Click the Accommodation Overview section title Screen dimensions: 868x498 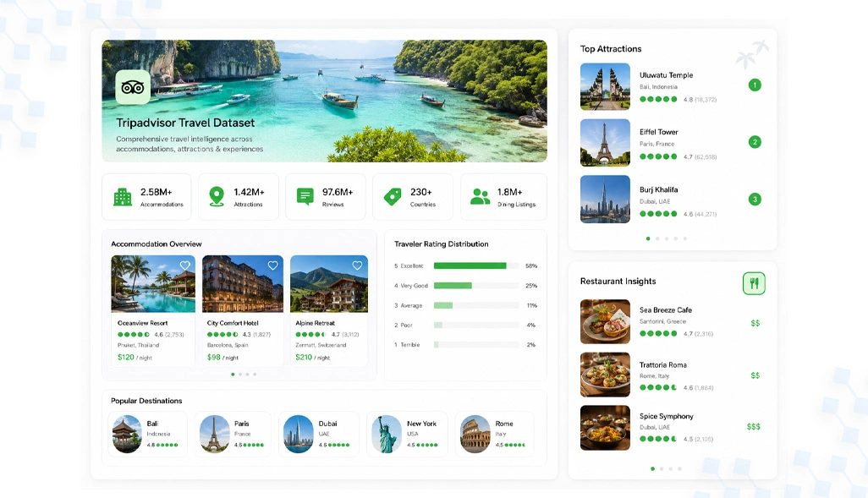(157, 244)
